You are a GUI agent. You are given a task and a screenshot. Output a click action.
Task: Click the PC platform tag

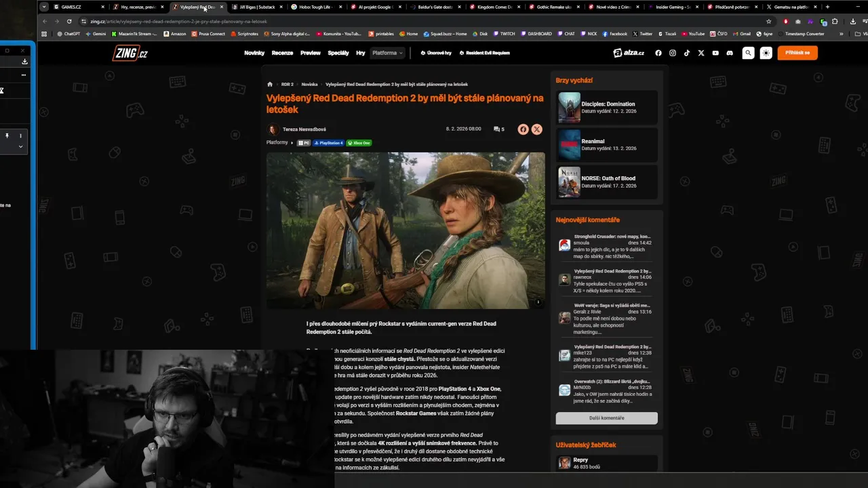[x=303, y=143]
